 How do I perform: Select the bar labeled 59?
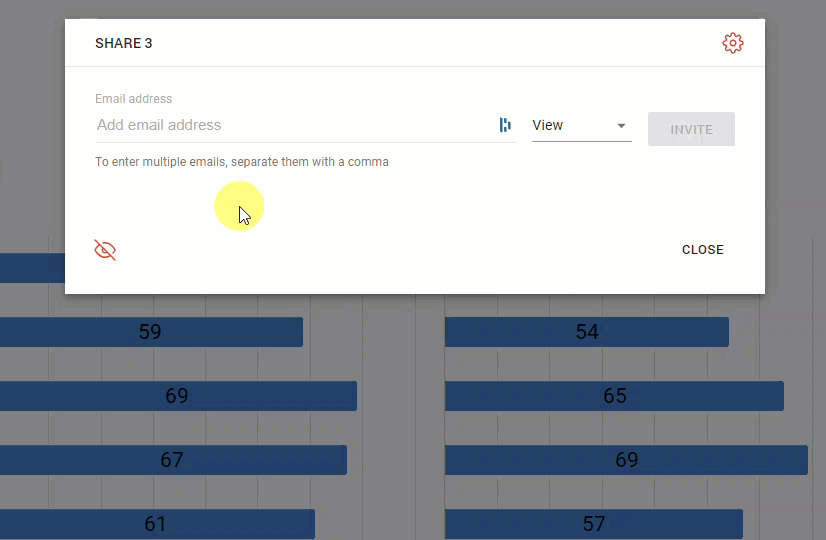click(150, 332)
